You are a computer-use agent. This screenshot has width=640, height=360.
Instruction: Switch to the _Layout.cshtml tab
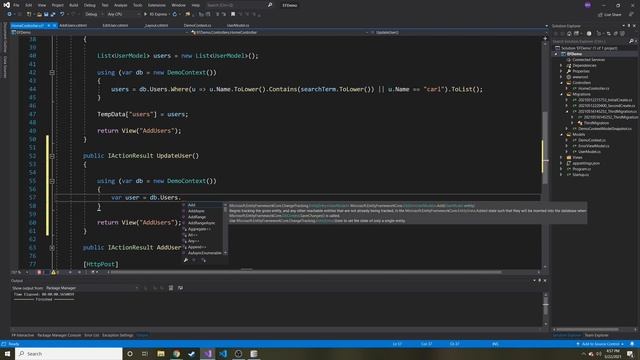pos(156,25)
